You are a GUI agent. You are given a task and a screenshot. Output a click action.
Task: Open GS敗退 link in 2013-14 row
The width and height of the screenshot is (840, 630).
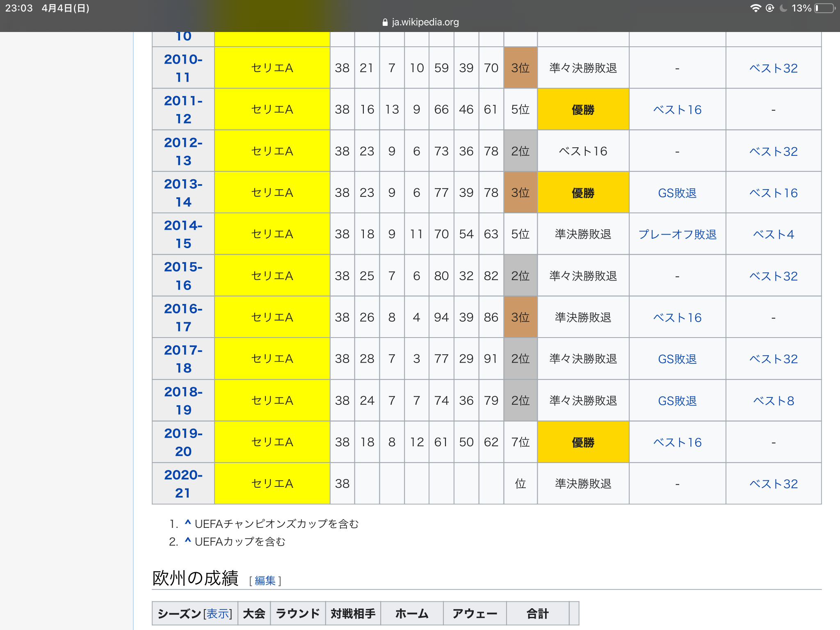tap(677, 193)
